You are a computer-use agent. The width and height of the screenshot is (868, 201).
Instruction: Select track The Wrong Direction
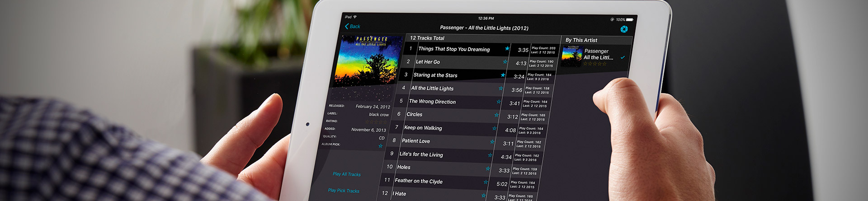[432, 102]
